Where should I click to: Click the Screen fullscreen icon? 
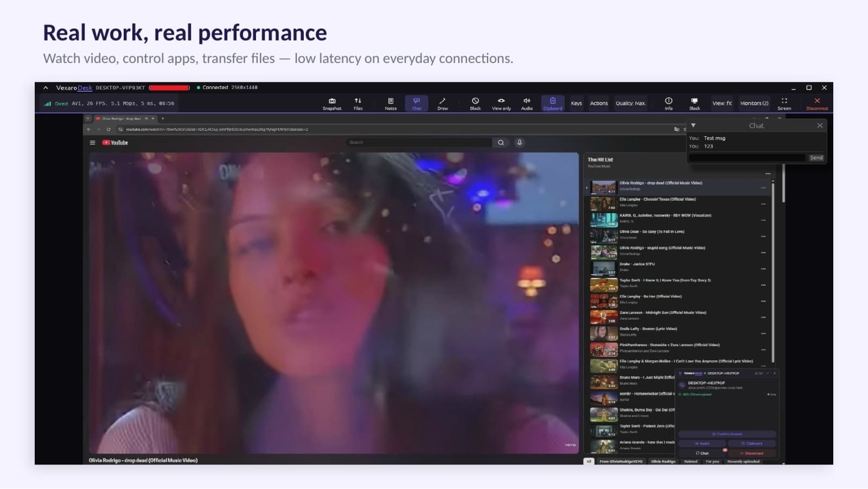pyautogui.click(x=784, y=104)
